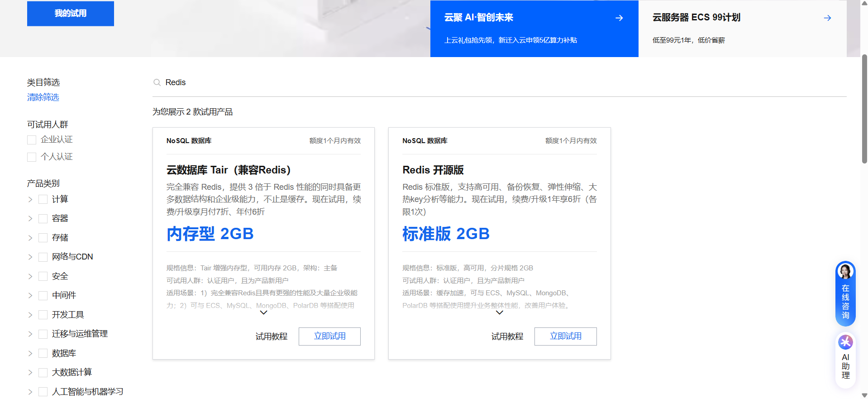Expand the 数据库 category chevron
Screen dimensions: 868x399
click(x=30, y=353)
